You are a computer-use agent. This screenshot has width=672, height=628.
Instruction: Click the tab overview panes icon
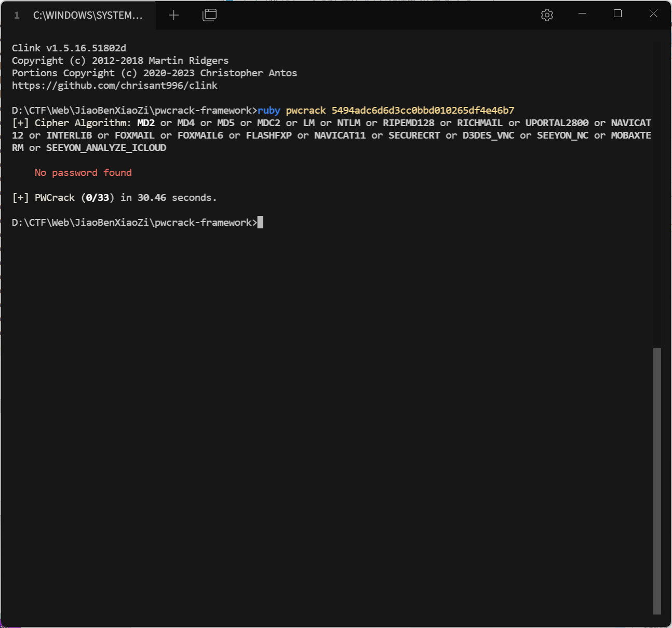(x=209, y=15)
